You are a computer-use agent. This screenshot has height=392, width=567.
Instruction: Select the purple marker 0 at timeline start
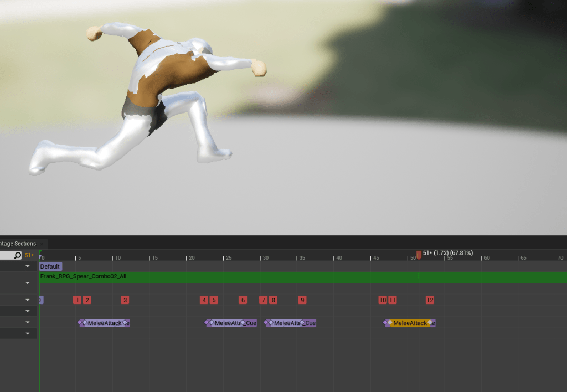(41, 300)
